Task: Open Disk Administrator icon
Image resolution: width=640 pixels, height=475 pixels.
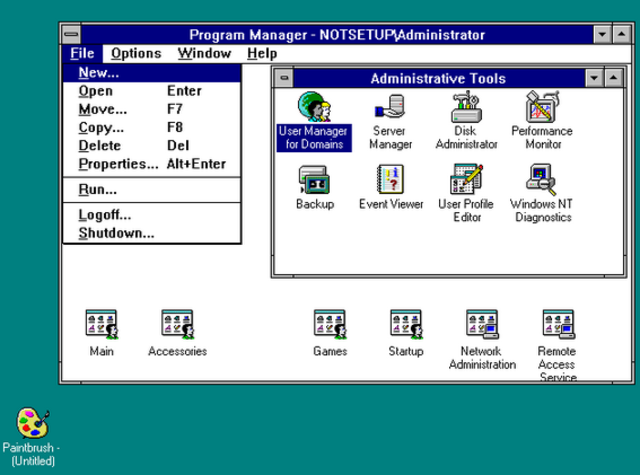Action: pos(467,107)
